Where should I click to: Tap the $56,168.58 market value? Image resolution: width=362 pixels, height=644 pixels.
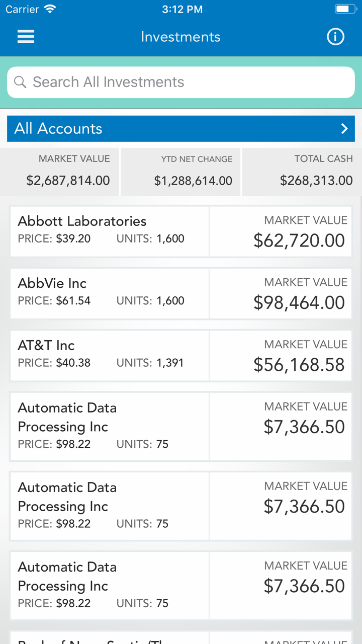pyautogui.click(x=299, y=365)
